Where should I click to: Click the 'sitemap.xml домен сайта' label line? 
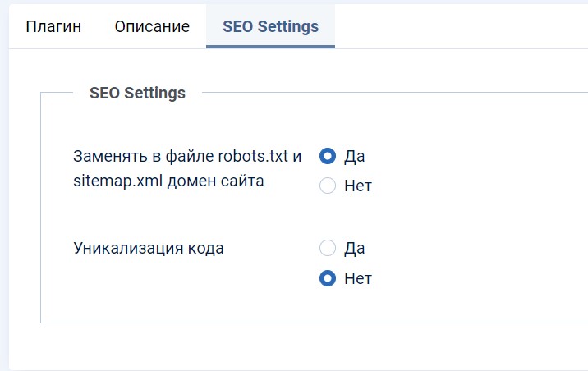pos(168,181)
